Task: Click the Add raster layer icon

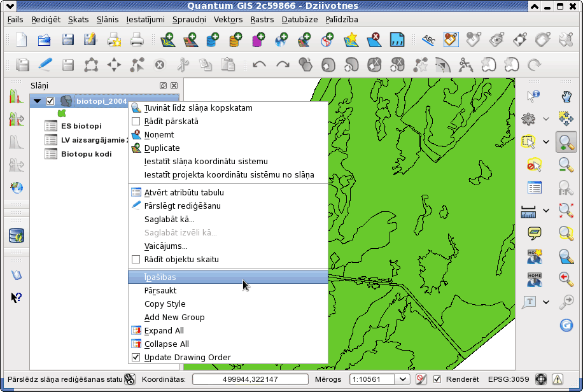Action: (x=190, y=40)
